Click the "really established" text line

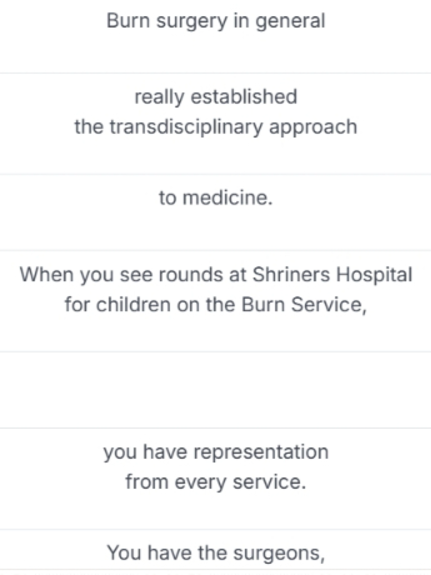(216, 97)
